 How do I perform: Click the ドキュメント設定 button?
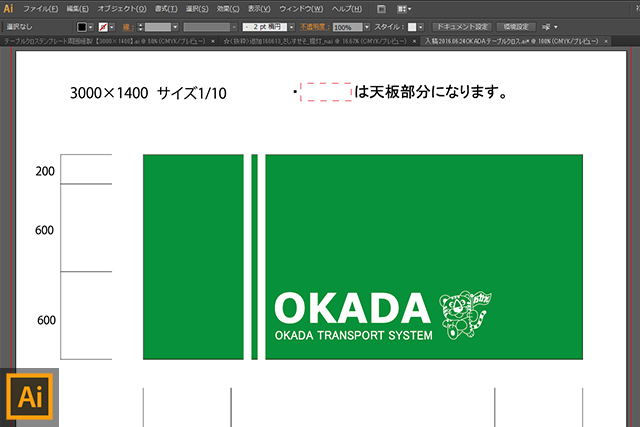pos(462,27)
